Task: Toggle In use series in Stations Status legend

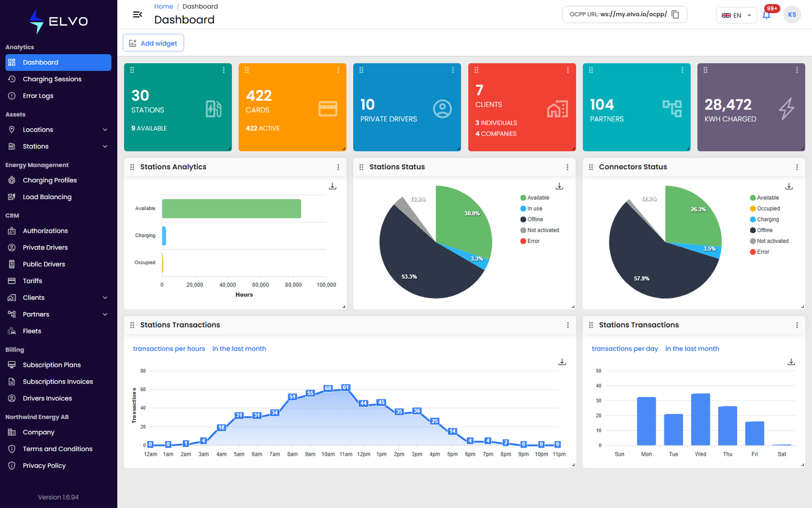Action: 531,209
